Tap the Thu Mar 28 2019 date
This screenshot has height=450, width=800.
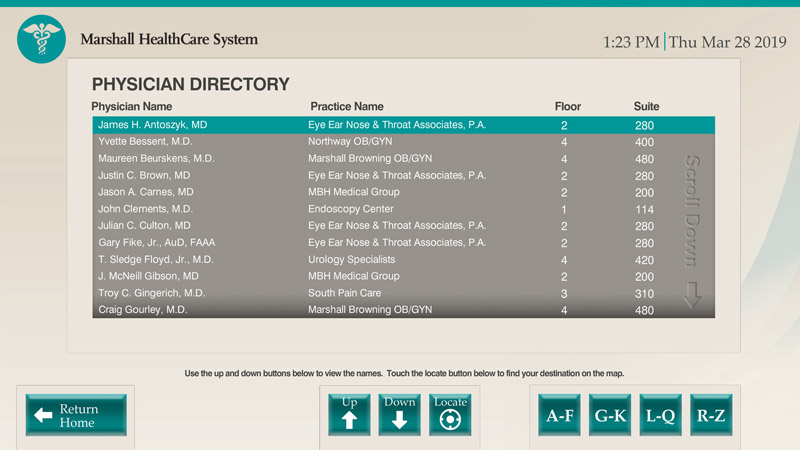[728, 42]
